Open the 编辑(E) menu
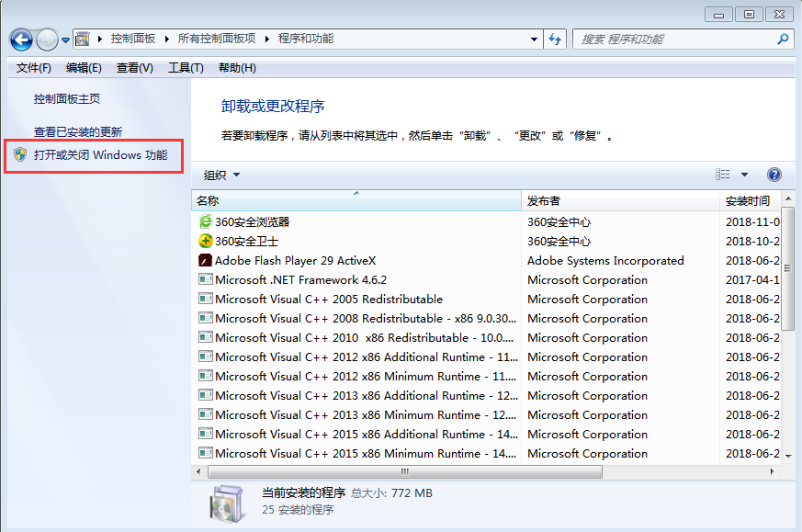Viewport: 802px width, 532px height. (x=84, y=68)
